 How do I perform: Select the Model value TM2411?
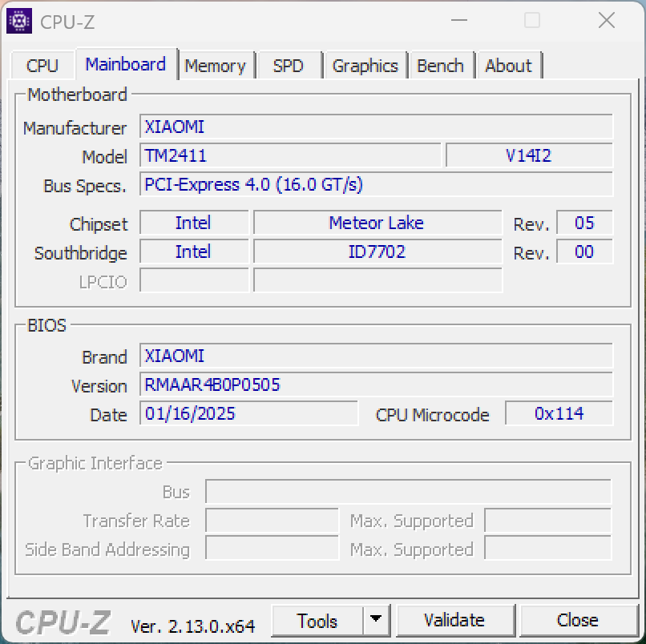tap(290, 155)
